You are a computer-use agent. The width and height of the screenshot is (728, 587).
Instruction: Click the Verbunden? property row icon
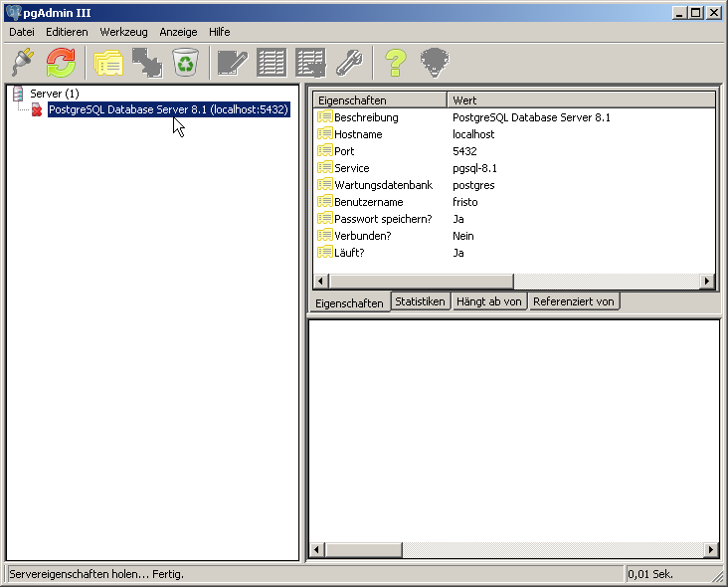324,236
